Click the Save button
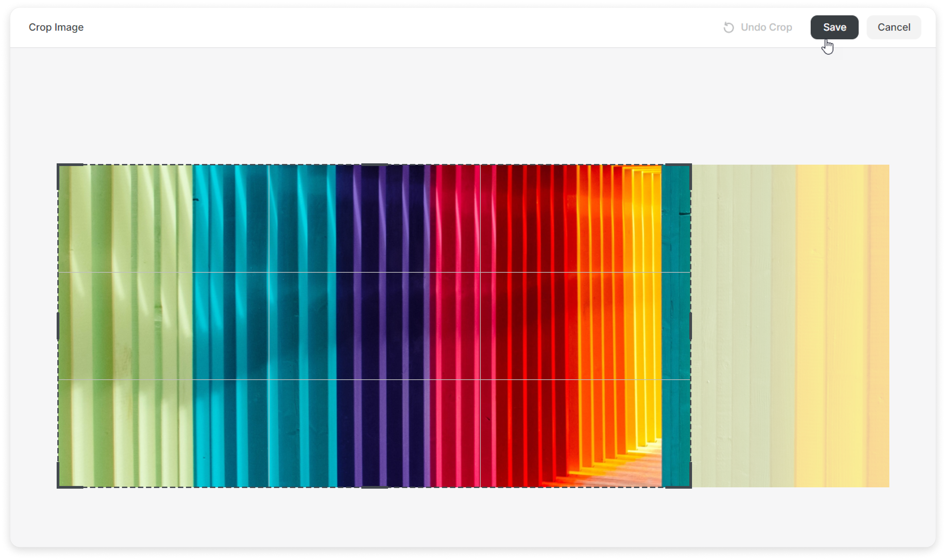 tap(834, 27)
